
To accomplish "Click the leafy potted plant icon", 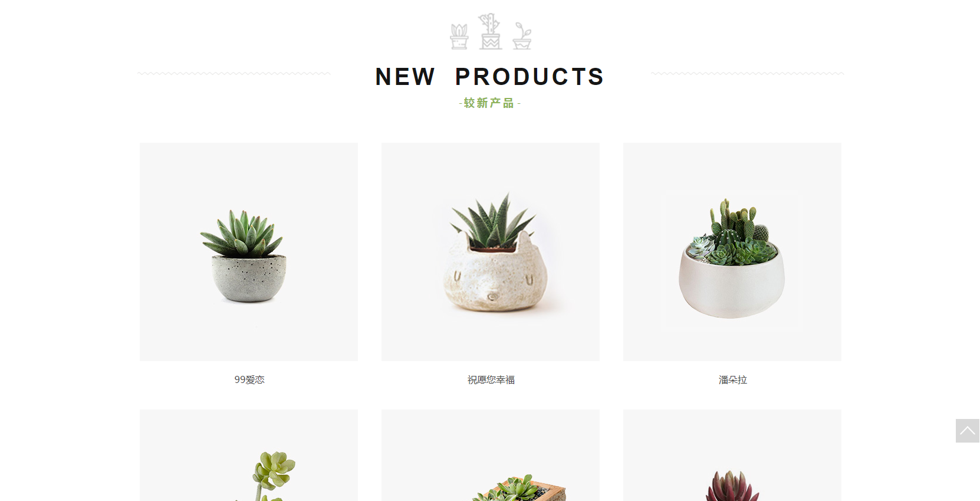I will point(459,37).
